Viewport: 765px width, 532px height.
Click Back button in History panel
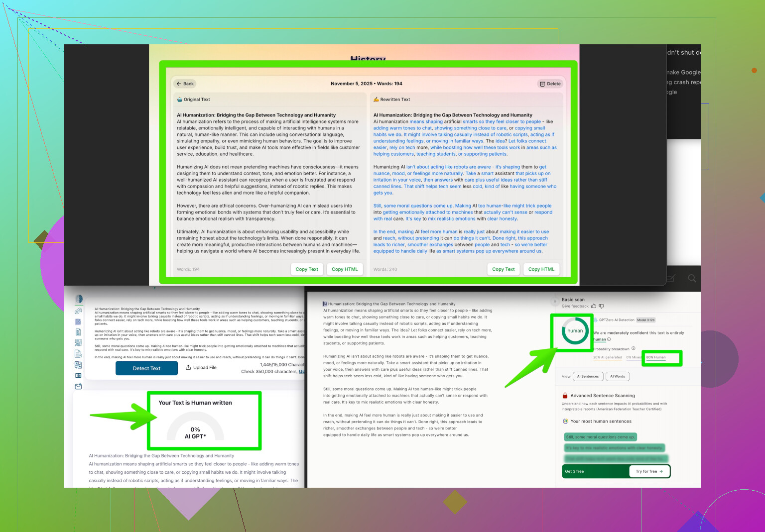click(185, 84)
